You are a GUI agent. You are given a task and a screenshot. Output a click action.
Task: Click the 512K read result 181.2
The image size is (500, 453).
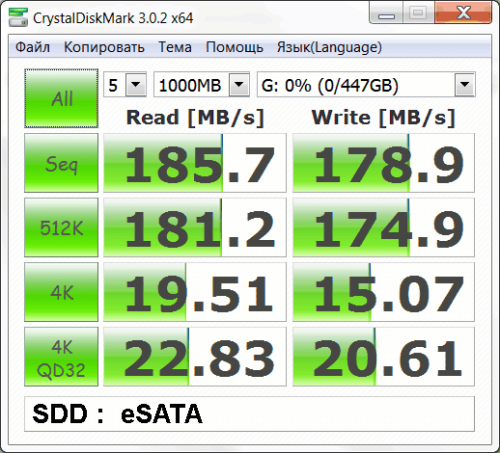tap(195, 228)
